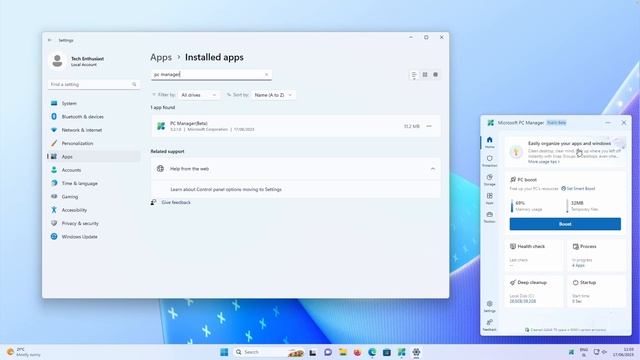The image size is (640, 360).
Task: Click the Give feedback link
Action: point(176,202)
